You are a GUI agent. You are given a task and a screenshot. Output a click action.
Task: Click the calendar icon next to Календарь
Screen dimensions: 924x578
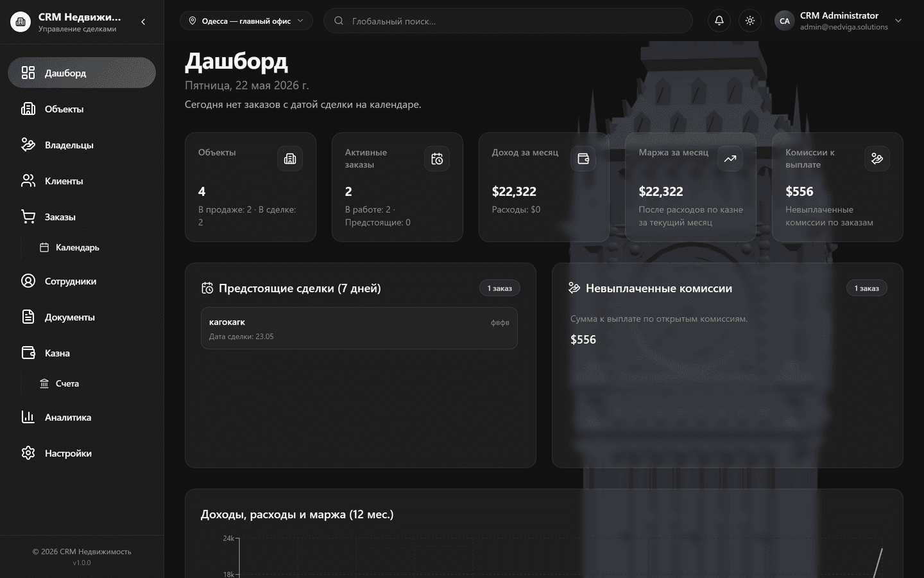[44, 247]
